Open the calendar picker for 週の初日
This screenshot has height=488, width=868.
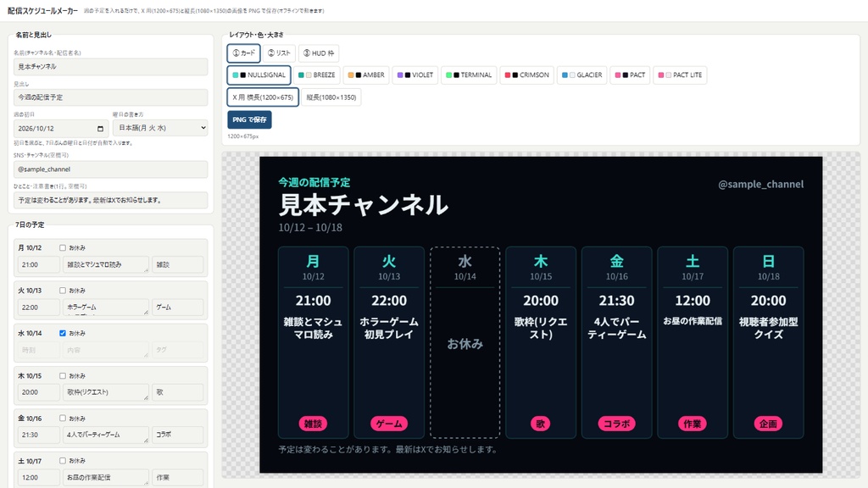click(100, 129)
